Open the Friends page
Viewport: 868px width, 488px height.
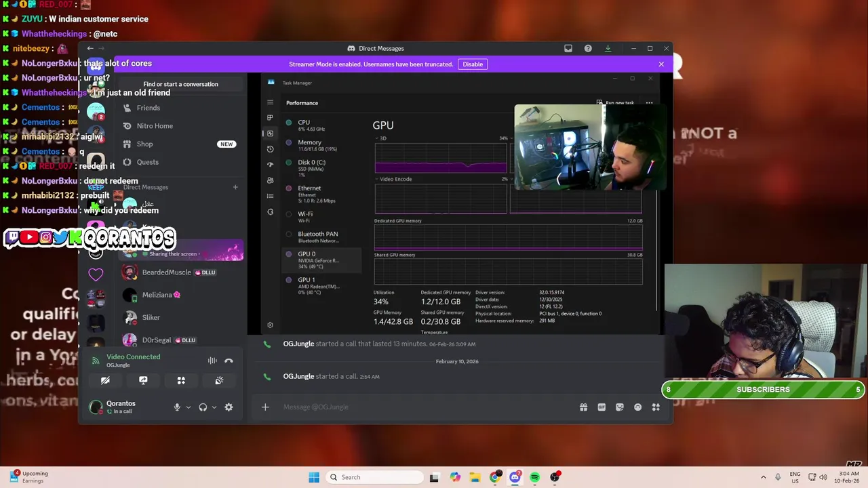pos(180,108)
